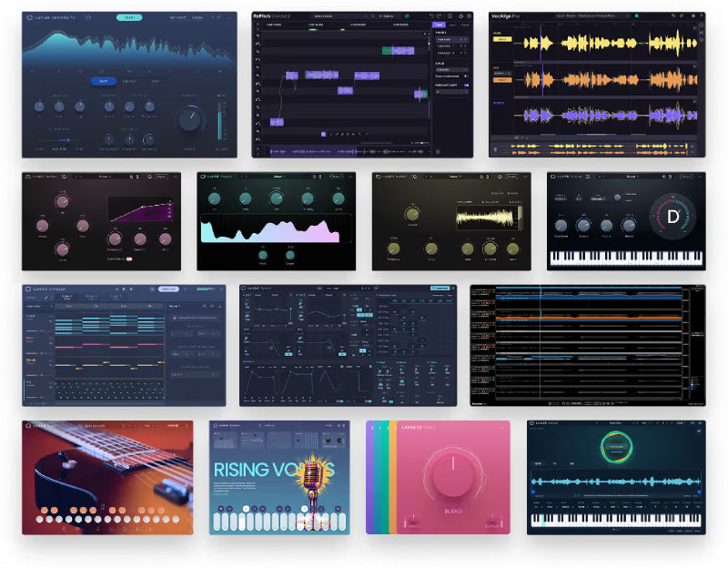The height and width of the screenshot is (568, 728).
Task: Open the first small dropdown in tuner plugin
Action: tap(561, 198)
